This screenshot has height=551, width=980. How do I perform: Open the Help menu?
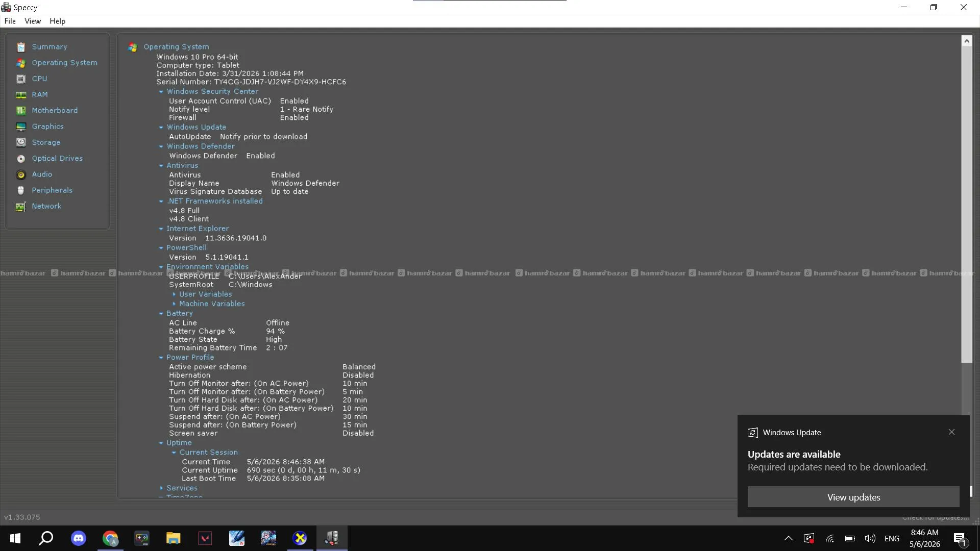coord(58,21)
